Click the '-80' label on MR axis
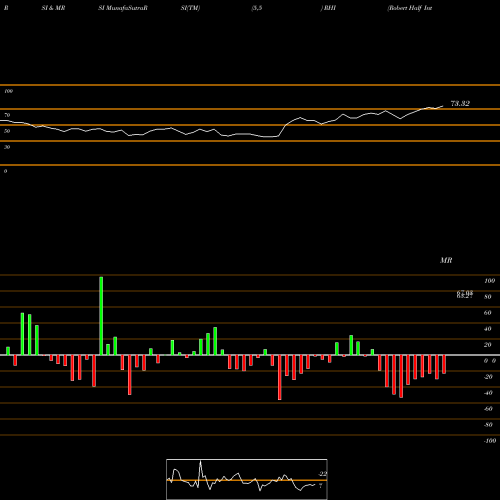This screenshot has height=500, width=500. coord(488,425)
